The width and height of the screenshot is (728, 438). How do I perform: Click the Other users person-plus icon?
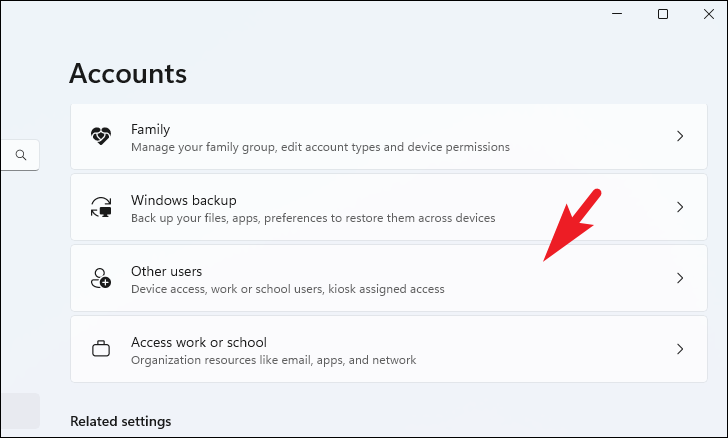pos(101,278)
